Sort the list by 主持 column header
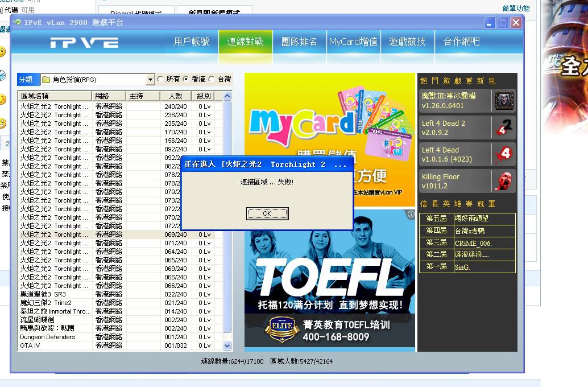 tap(143, 96)
